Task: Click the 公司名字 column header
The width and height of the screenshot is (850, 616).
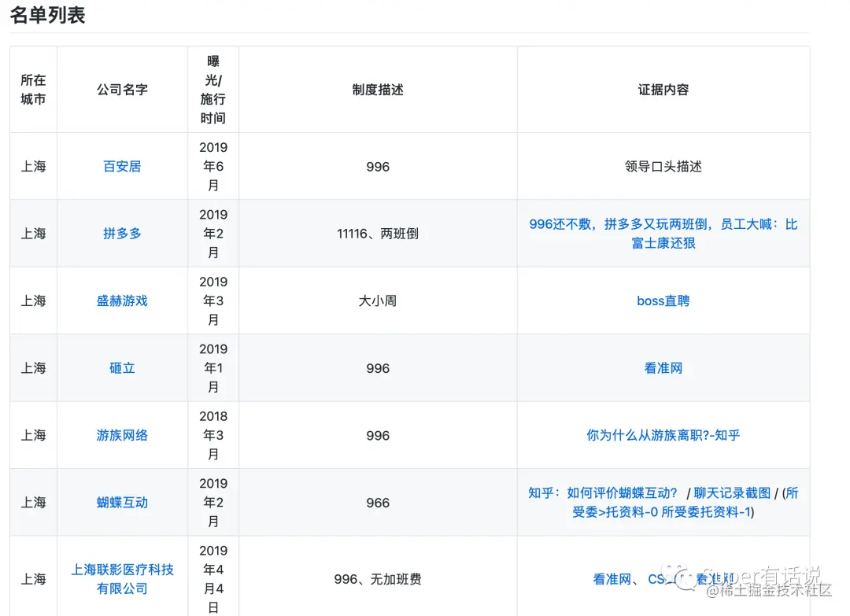Action: pos(122,90)
